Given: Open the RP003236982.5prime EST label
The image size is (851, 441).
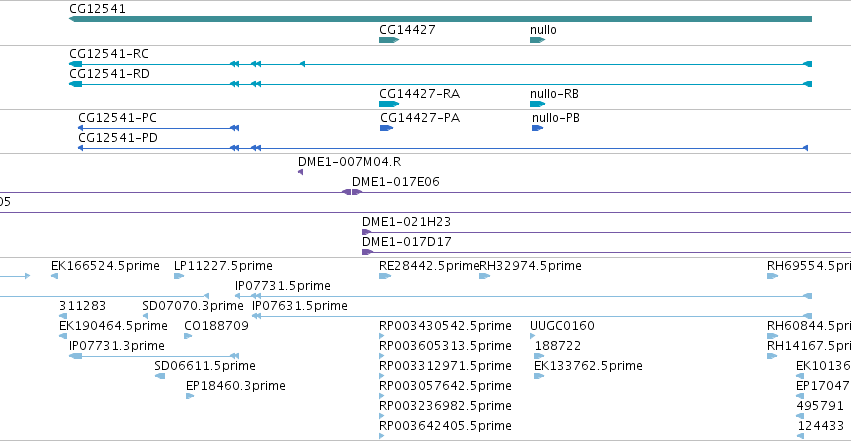Looking at the screenshot, I should pos(445,406).
